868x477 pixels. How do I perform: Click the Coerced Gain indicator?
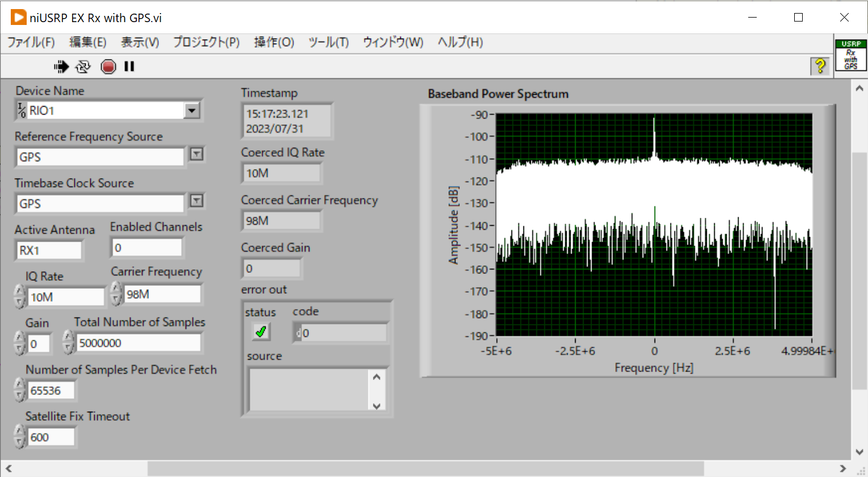(272, 268)
